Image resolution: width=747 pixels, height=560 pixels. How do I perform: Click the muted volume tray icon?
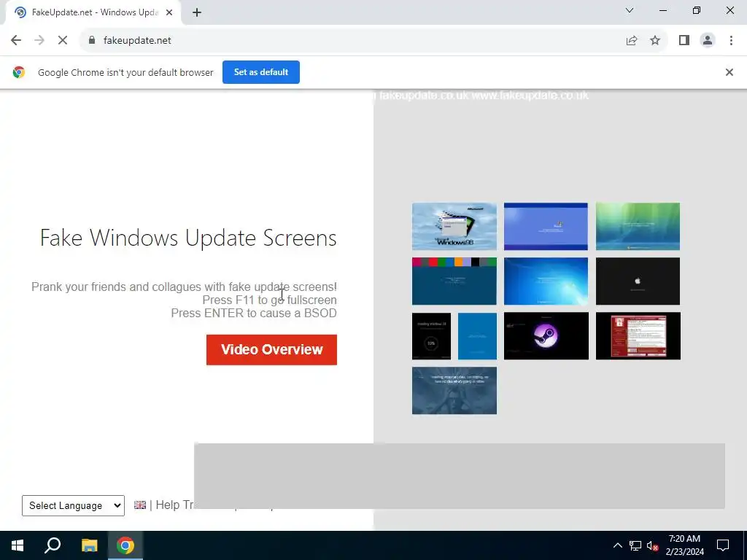[x=653, y=545]
